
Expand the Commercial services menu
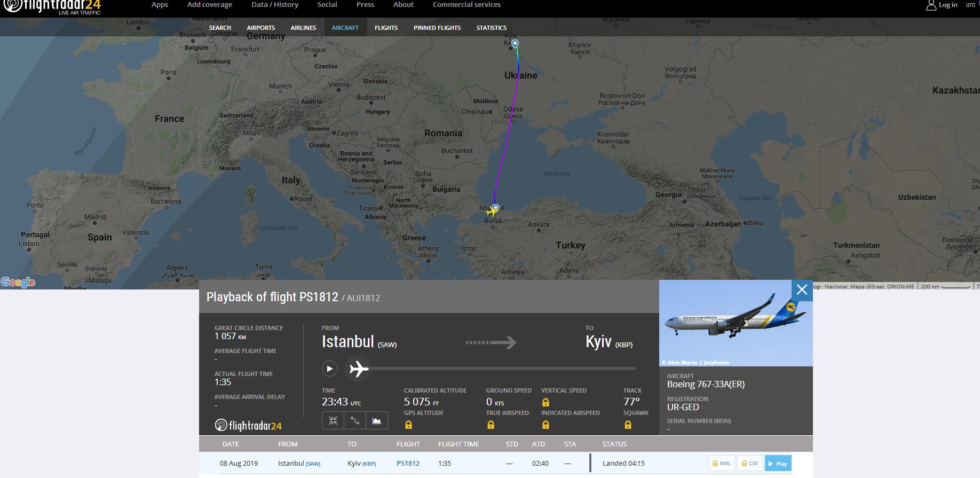(467, 5)
